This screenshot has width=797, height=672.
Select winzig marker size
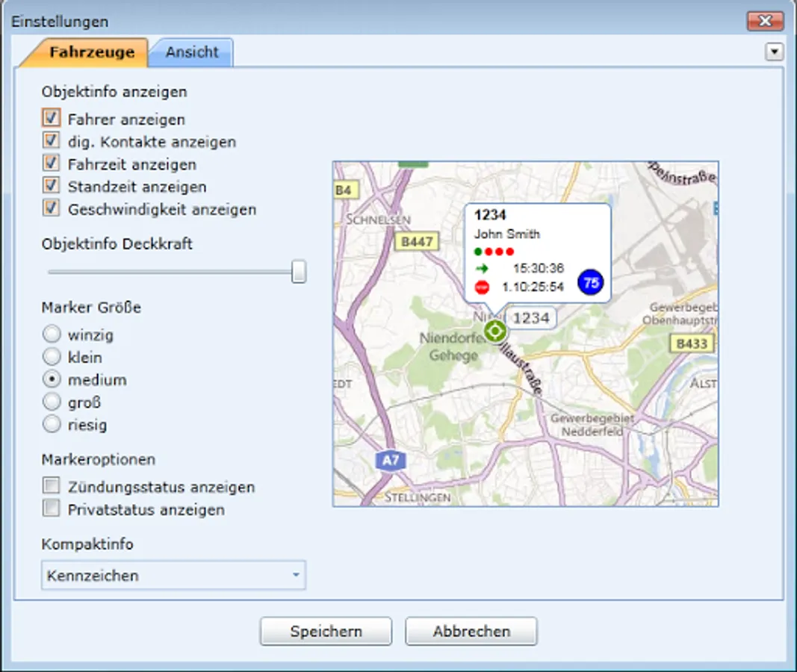(x=52, y=335)
